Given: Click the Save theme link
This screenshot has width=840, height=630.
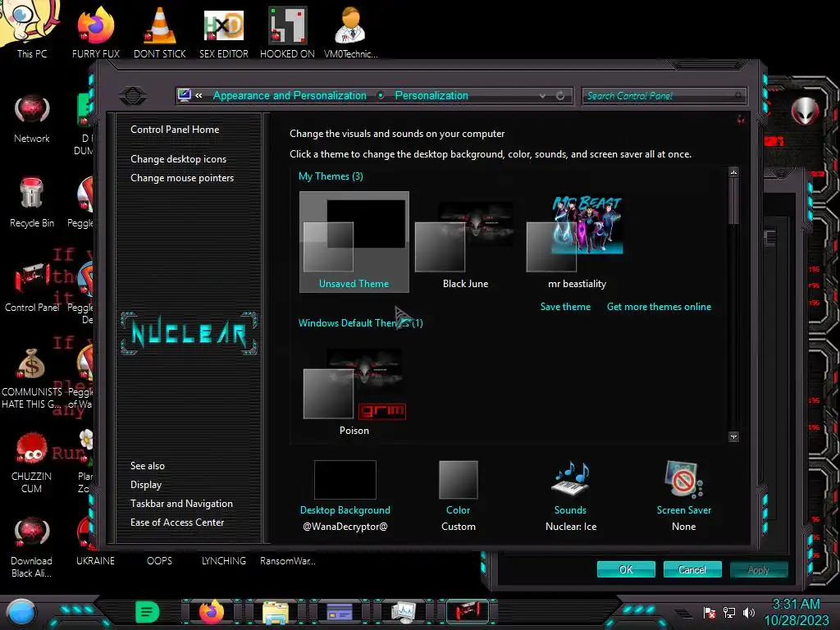Looking at the screenshot, I should 565,307.
